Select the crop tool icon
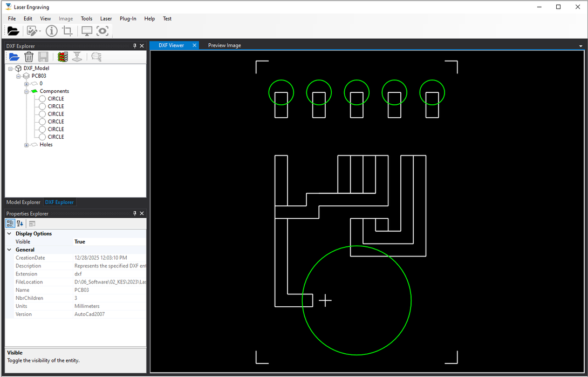 coord(67,31)
